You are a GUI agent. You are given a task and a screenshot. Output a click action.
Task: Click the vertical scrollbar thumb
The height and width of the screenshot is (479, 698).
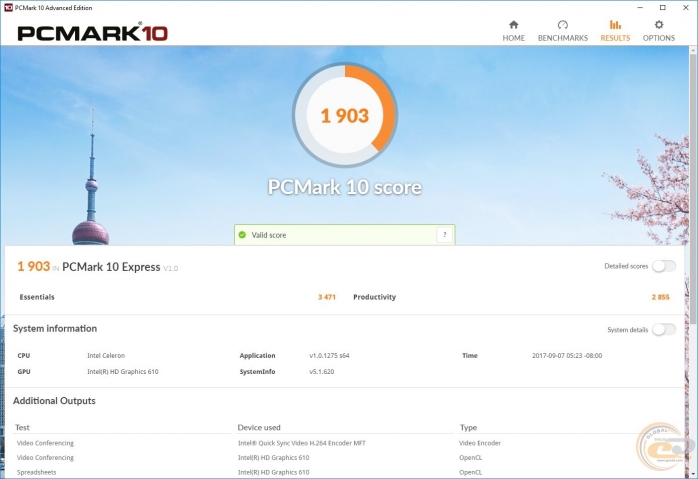693,187
